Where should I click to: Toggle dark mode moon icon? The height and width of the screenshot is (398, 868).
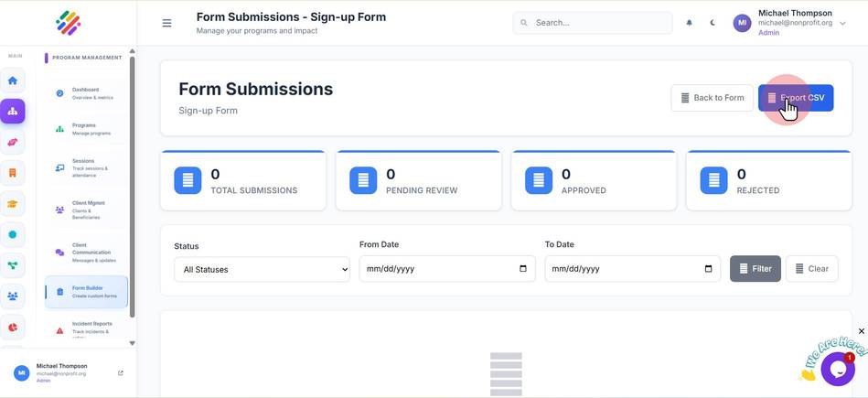(x=713, y=23)
